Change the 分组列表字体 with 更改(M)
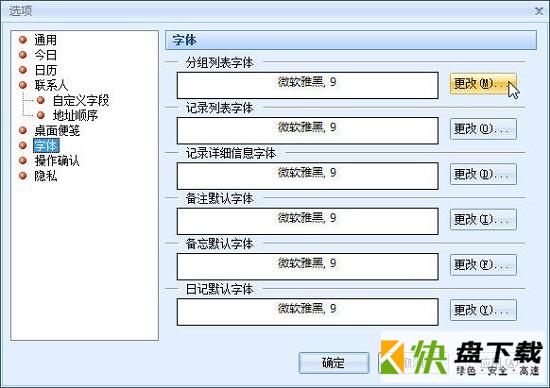This screenshot has height=388, width=550. (483, 83)
